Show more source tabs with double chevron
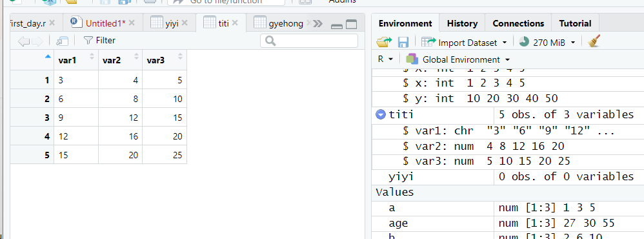The height and width of the screenshot is (239, 644). click(x=317, y=24)
